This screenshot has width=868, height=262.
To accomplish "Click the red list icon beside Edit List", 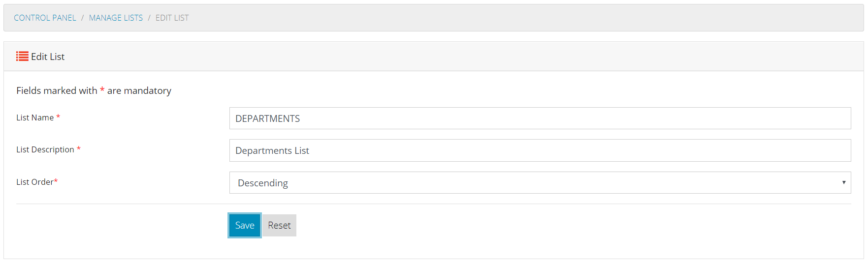I will (22, 57).
